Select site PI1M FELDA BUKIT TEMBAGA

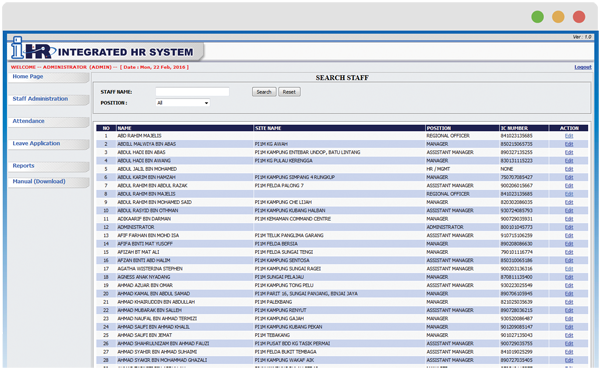tap(285, 352)
